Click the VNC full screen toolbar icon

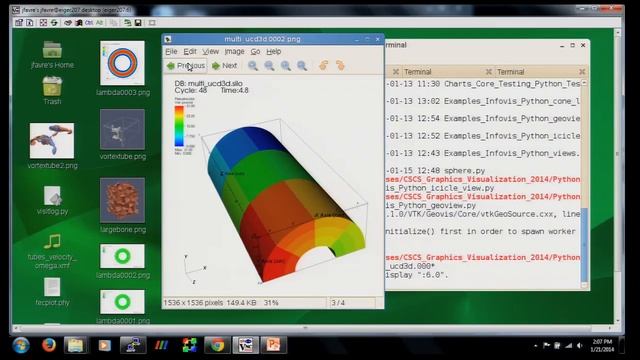click(43, 23)
